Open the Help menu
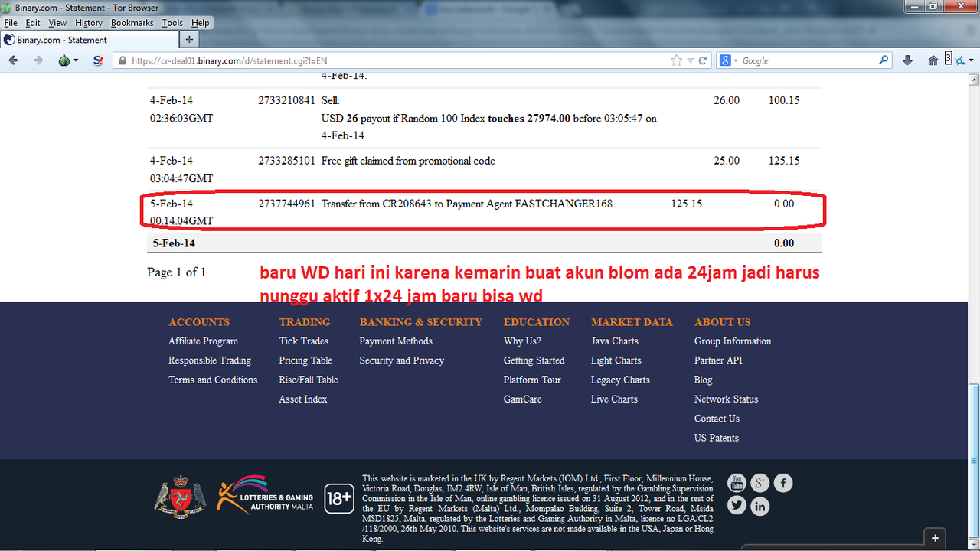 [x=200, y=23]
